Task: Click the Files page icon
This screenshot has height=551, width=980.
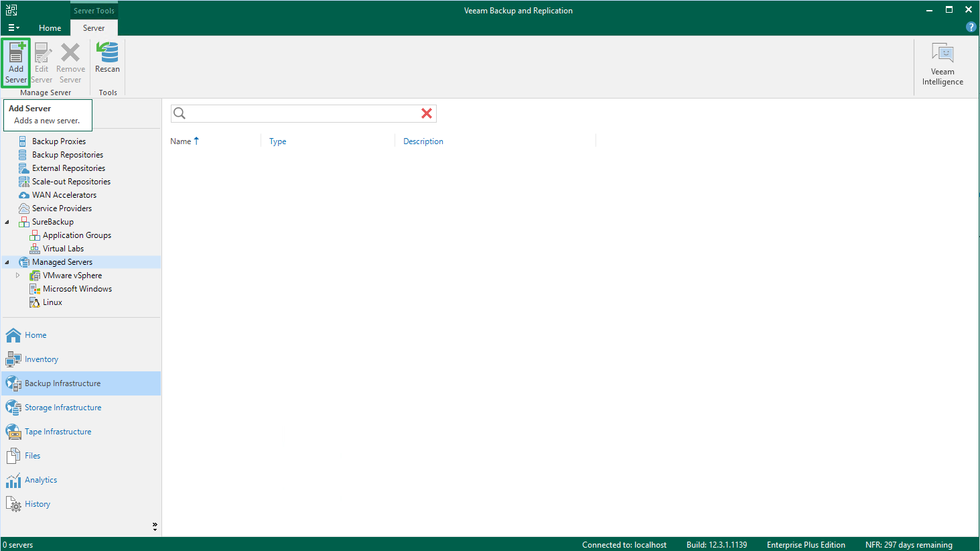Action: click(13, 456)
